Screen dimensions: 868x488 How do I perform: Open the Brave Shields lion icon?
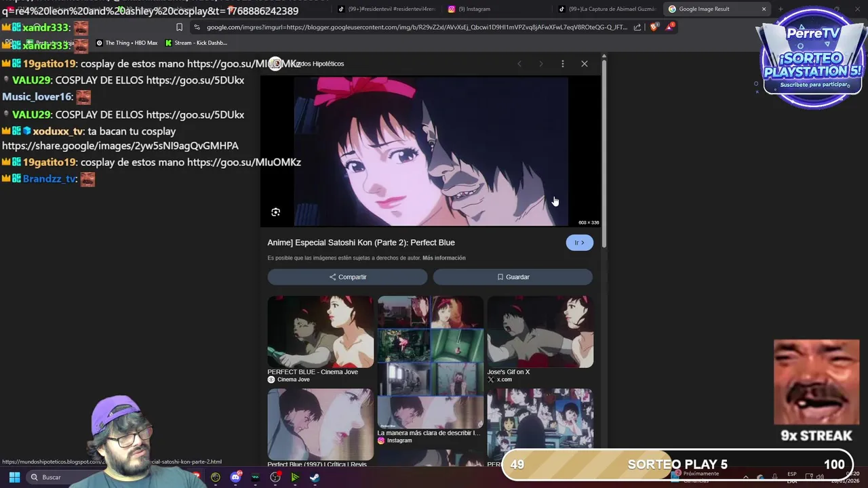point(654,27)
